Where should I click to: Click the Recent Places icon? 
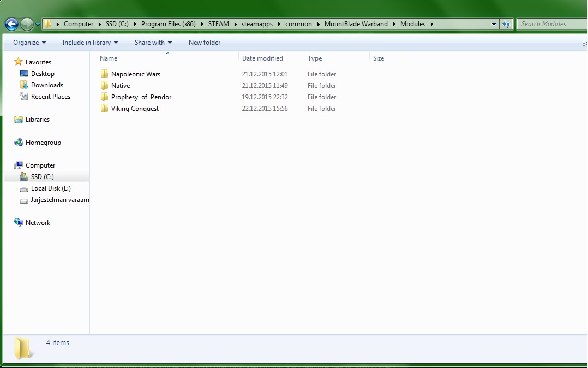(24, 97)
